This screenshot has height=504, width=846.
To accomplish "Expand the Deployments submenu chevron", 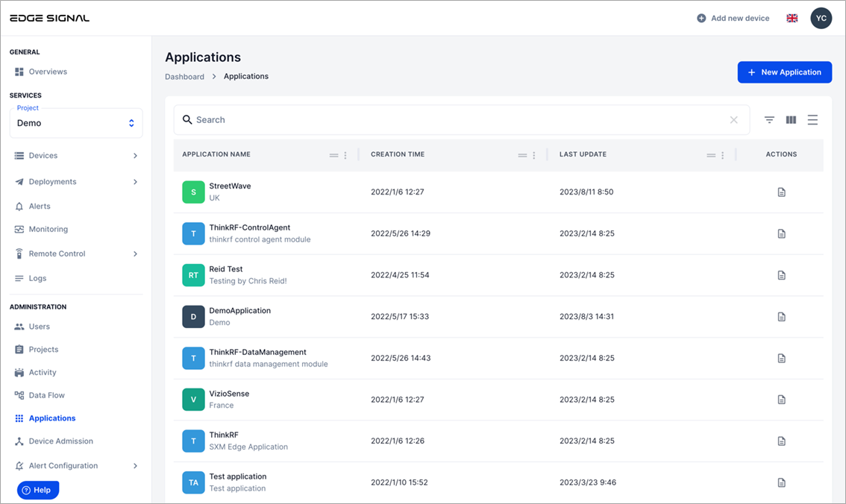I will tap(135, 182).
